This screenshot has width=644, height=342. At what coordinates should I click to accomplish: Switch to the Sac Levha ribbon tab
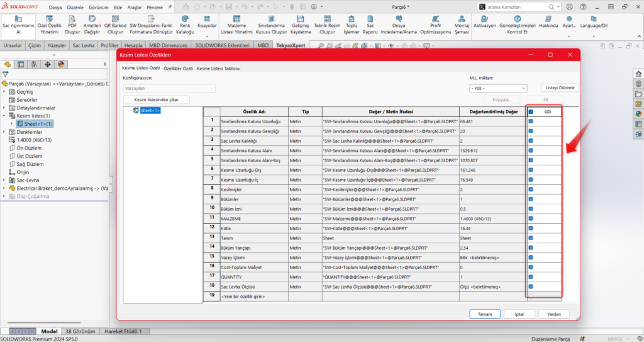tap(84, 45)
